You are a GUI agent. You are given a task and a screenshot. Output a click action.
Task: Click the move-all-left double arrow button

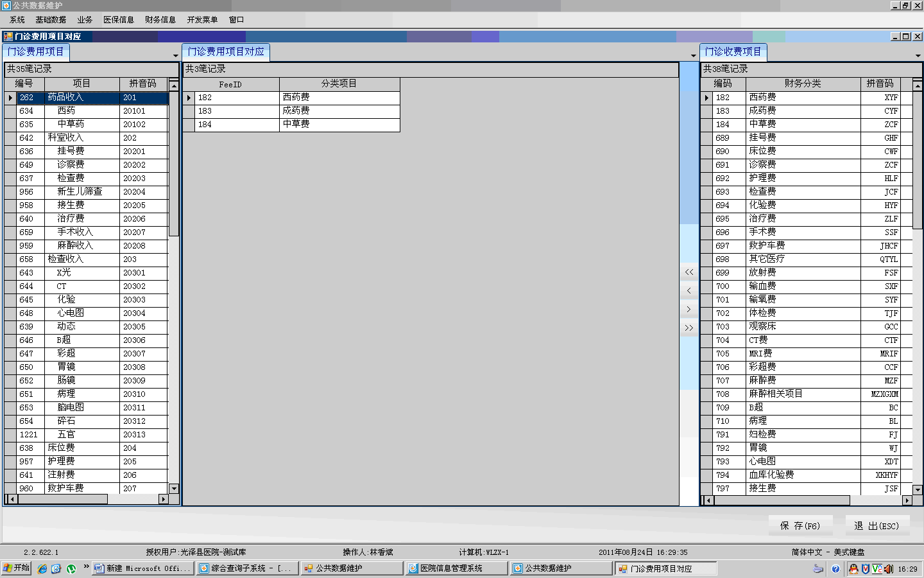[689, 272]
